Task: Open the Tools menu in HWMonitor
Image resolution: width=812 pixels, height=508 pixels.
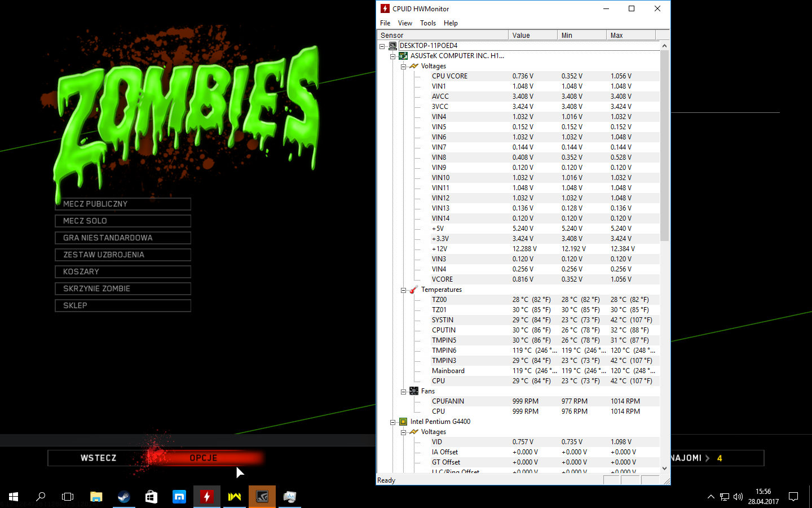Action: (x=428, y=23)
